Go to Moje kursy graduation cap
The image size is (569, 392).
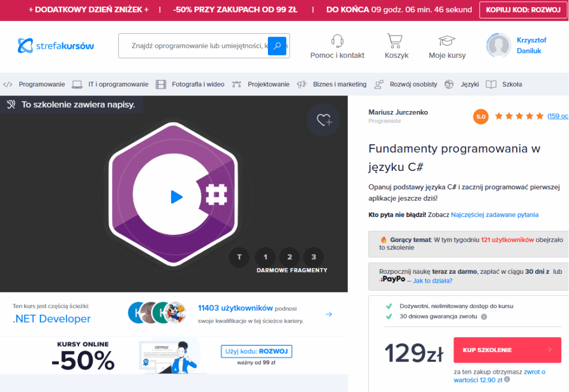447,41
